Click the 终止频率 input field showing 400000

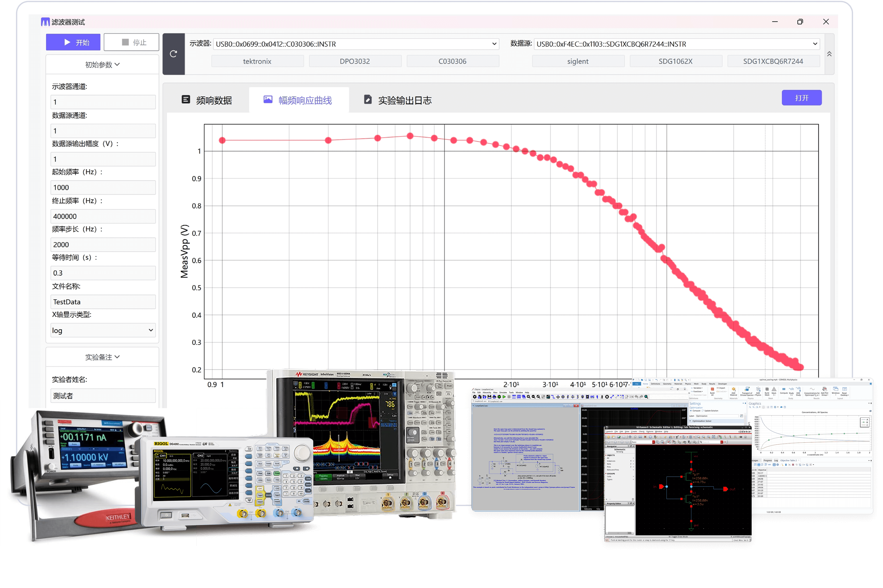[x=103, y=216]
